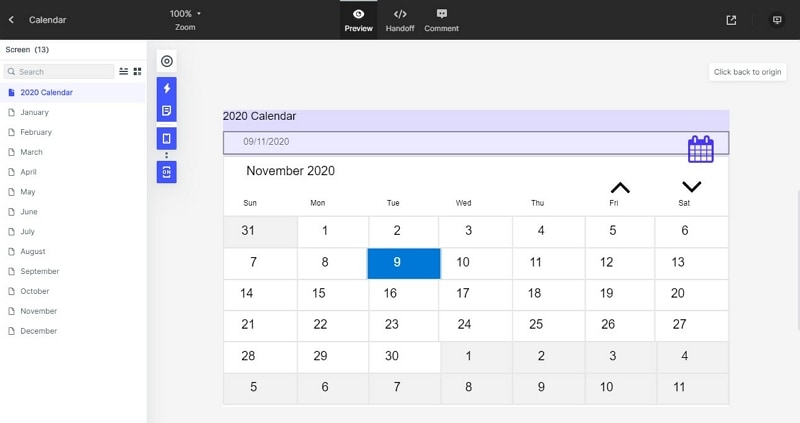Switch screen list to grid view
This screenshot has height=423, width=800.
click(137, 72)
